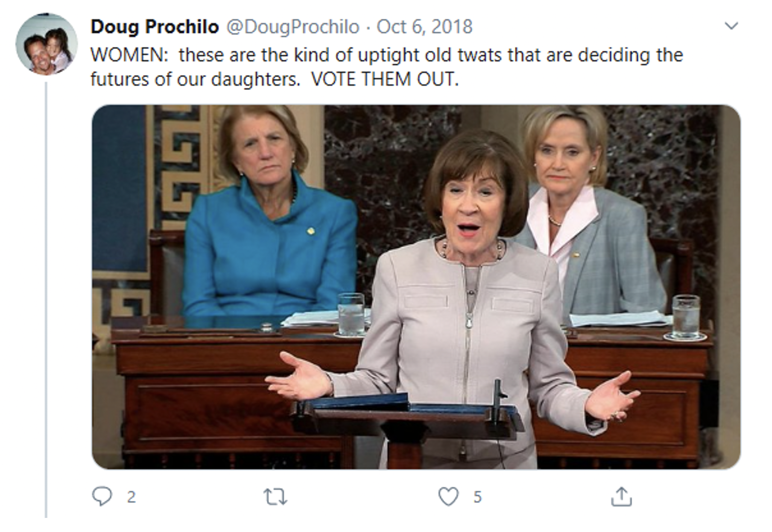Click the reply speech bubble icon
The width and height of the screenshot is (772, 532).
(x=102, y=496)
